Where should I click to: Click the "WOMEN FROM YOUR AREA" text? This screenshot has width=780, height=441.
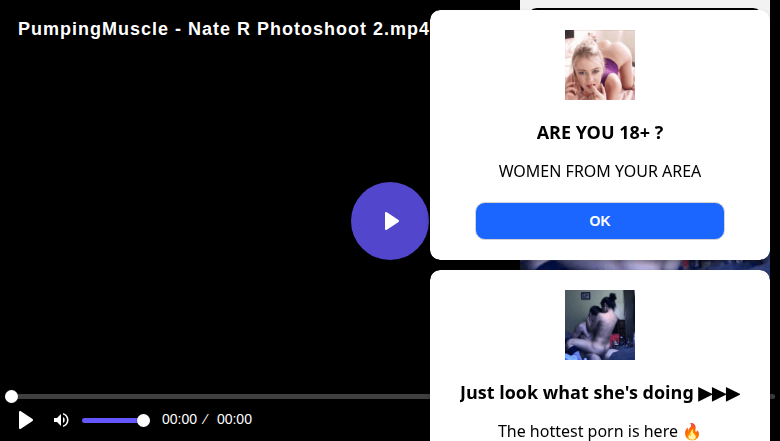click(x=600, y=171)
